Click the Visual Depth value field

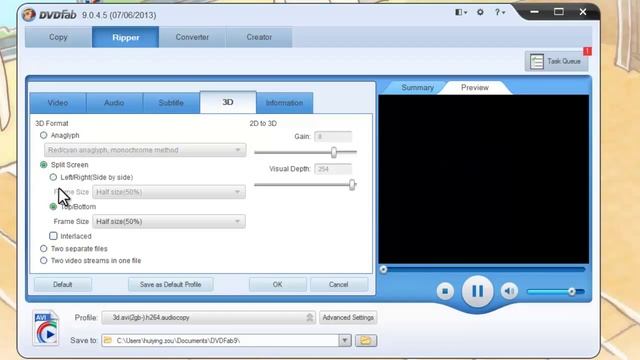tap(333, 169)
